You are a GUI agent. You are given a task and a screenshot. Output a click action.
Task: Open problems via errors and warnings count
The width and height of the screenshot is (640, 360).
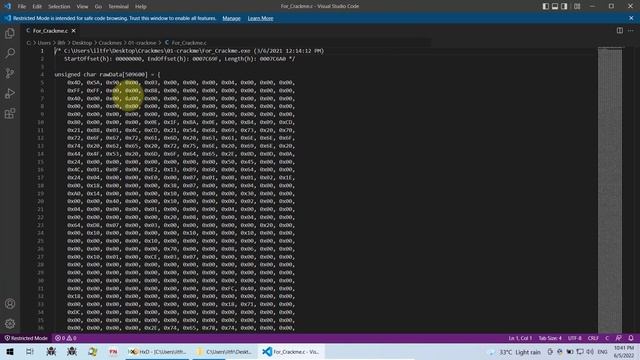66,338
